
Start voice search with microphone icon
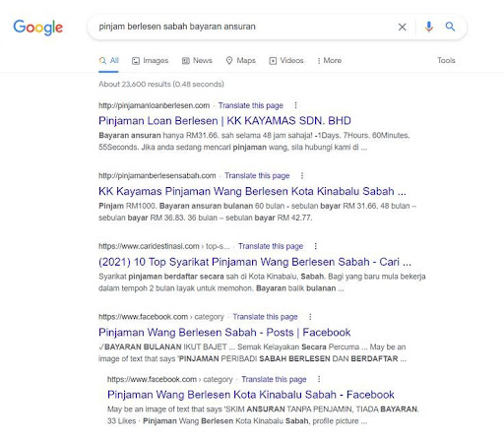pos(429,27)
